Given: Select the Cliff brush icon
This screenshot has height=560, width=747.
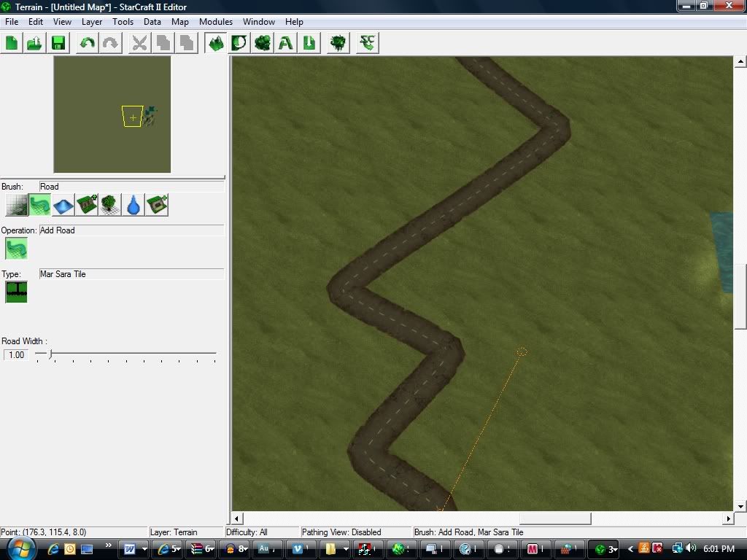Looking at the screenshot, I should 86,205.
